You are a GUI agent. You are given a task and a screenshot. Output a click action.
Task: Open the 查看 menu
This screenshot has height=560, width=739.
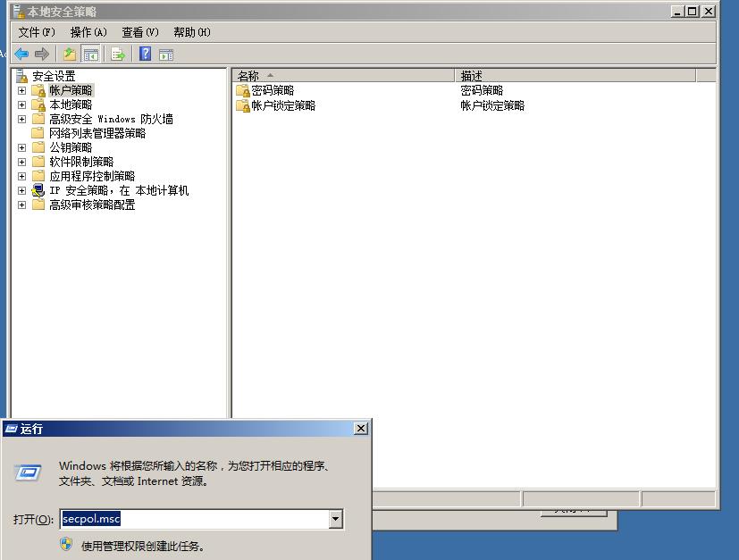[139, 31]
